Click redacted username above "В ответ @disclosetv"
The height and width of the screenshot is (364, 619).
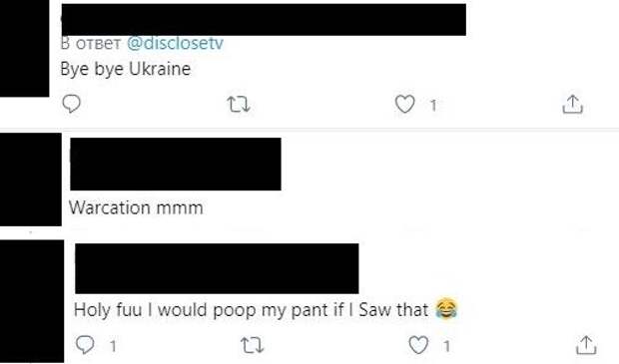264,20
